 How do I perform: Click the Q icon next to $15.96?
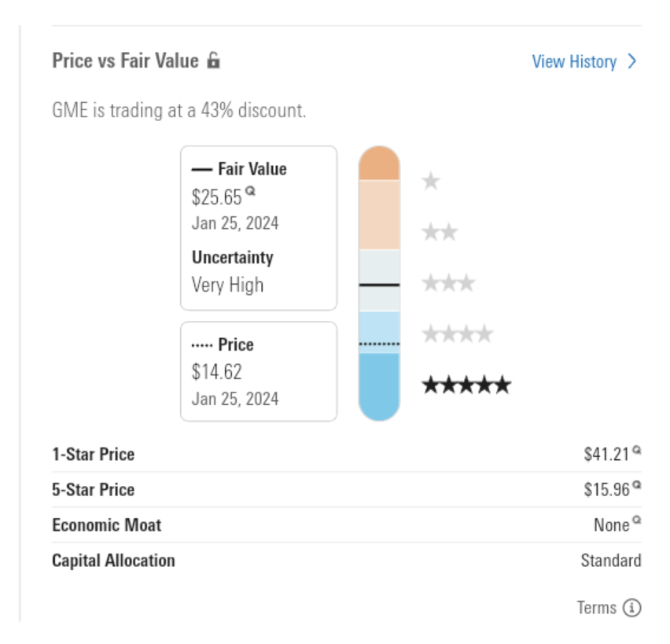click(637, 484)
